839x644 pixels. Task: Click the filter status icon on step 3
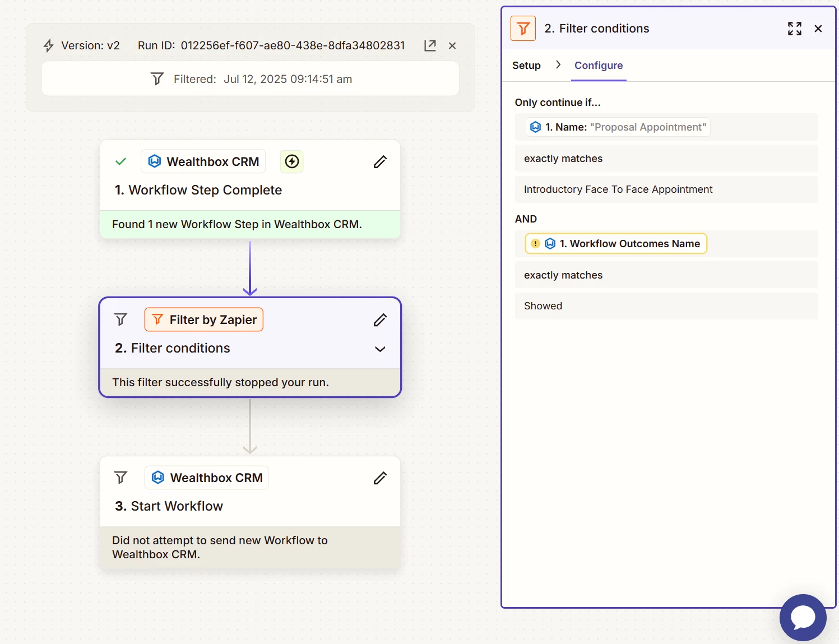coord(120,478)
